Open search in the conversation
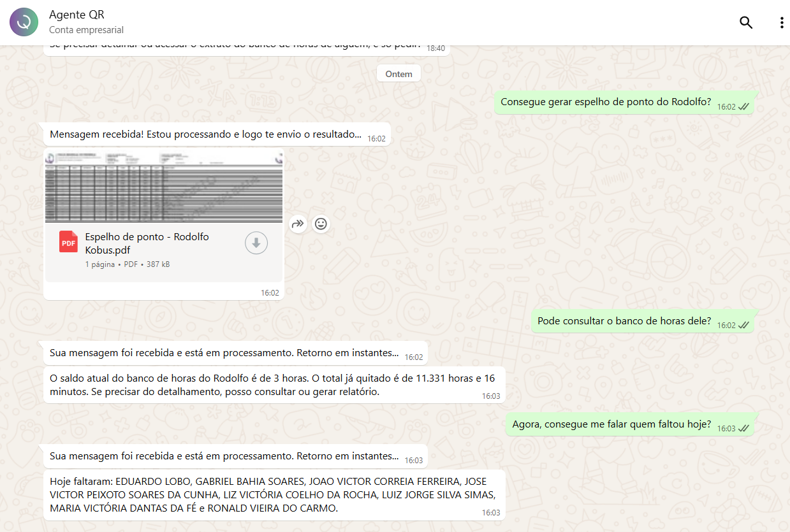This screenshot has width=790, height=532. [745, 23]
